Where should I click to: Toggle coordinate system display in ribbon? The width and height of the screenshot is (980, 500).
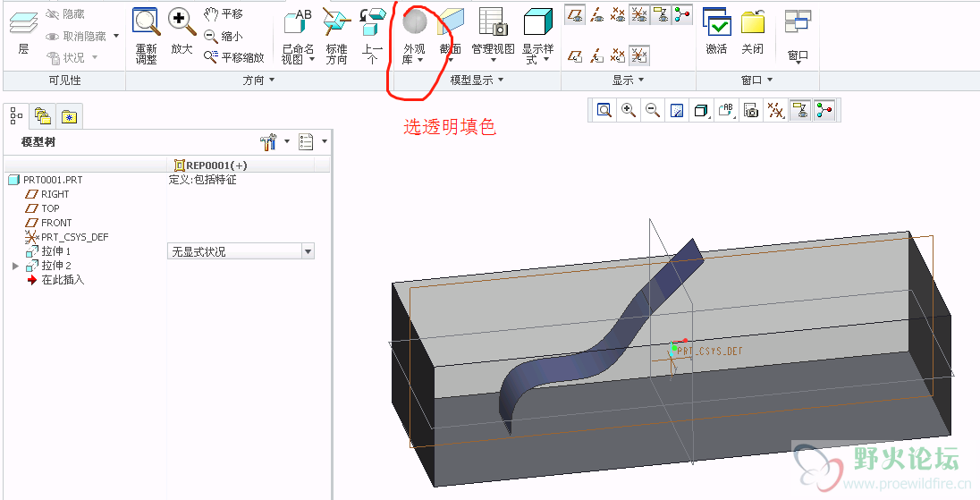pyautogui.click(x=639, y=14)
